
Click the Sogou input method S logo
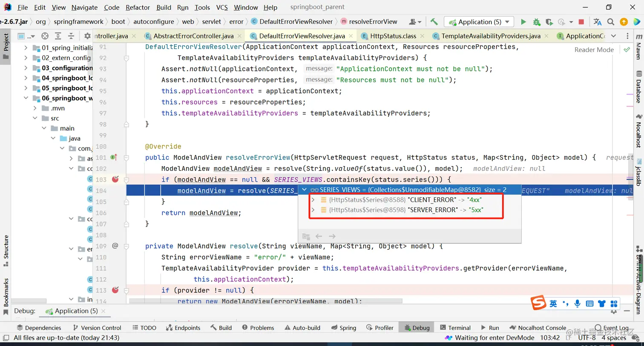[538, 303]
